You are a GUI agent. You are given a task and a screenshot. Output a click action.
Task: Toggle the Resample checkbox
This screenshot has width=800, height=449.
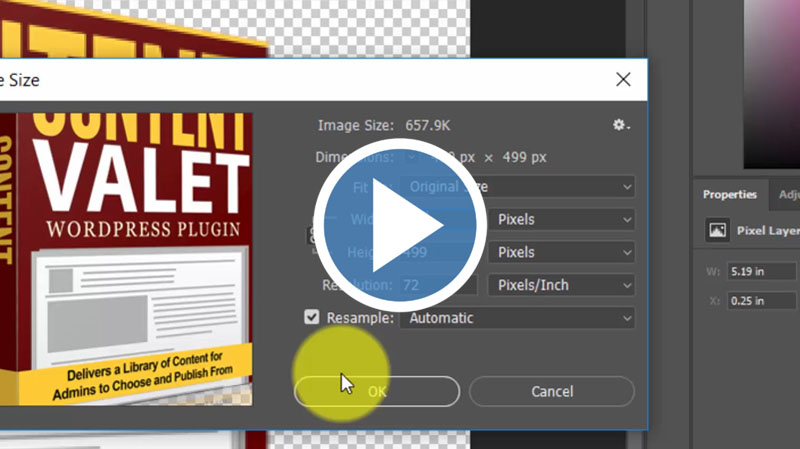(x=312, y=318)
